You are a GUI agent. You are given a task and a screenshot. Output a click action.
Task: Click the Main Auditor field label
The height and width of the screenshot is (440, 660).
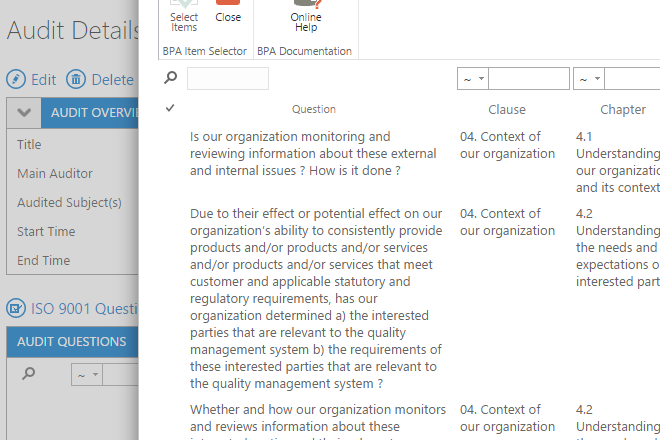coord(55,173)
